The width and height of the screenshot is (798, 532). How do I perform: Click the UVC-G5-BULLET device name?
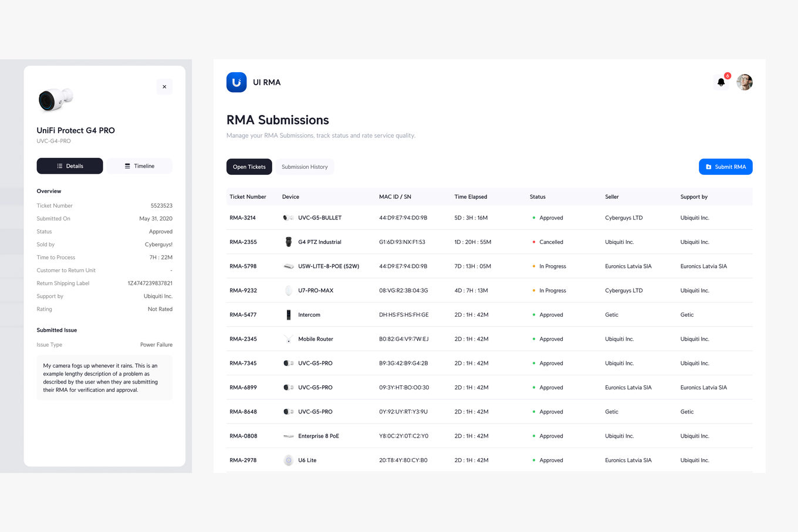click(x=320, y=218)
